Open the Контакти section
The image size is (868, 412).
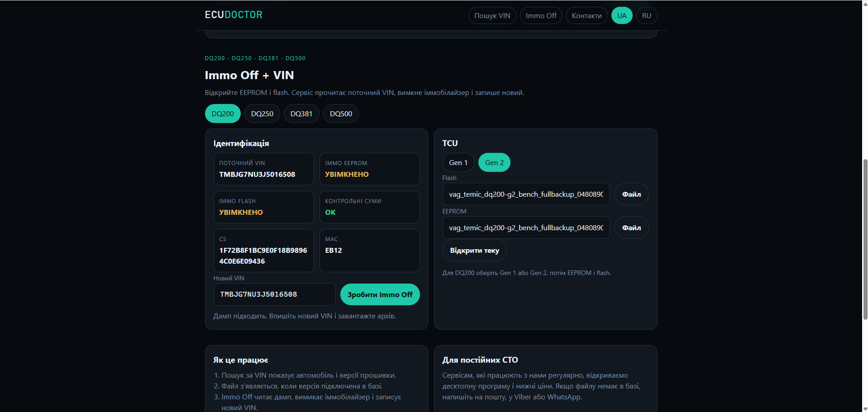click(587, 15)
